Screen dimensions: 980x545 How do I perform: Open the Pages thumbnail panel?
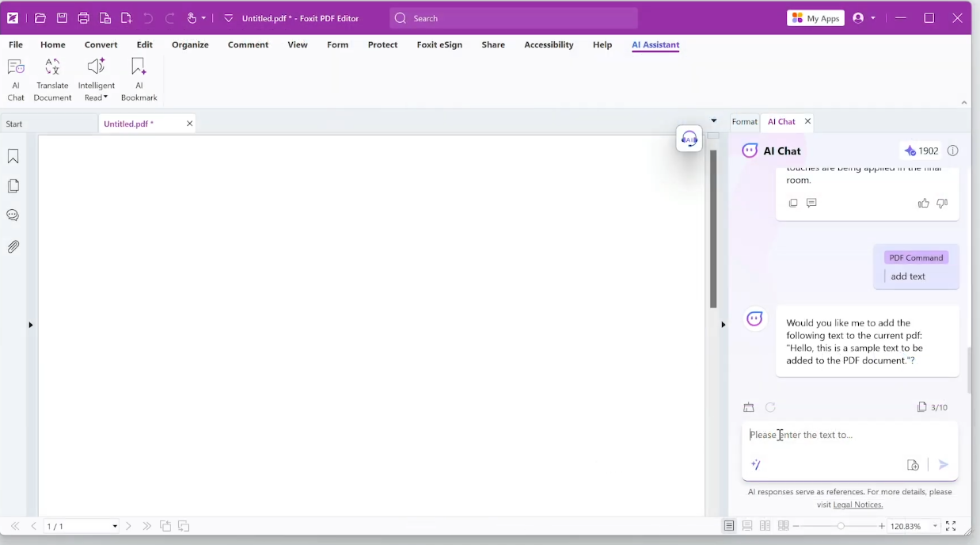point(13,186)
